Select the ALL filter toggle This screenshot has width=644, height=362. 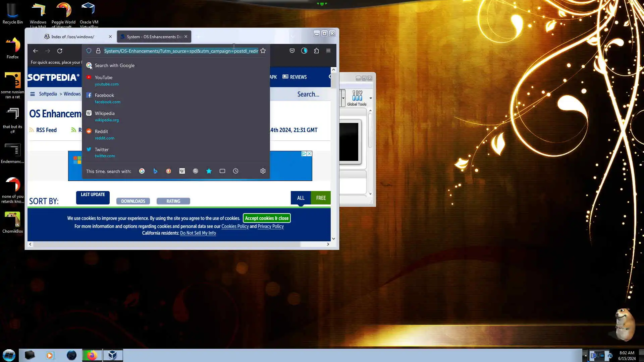point(301,198)
